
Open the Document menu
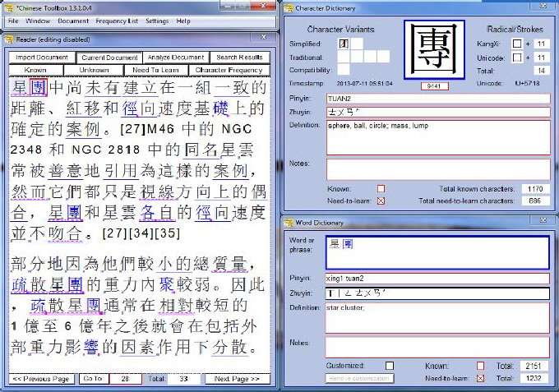73,21
